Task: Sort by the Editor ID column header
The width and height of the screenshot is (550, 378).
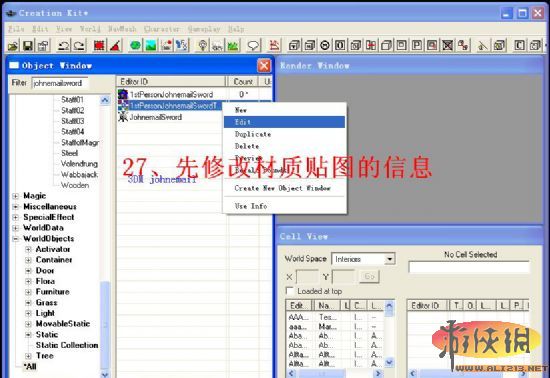Action: pyautogui.click(x=170, y=81)
